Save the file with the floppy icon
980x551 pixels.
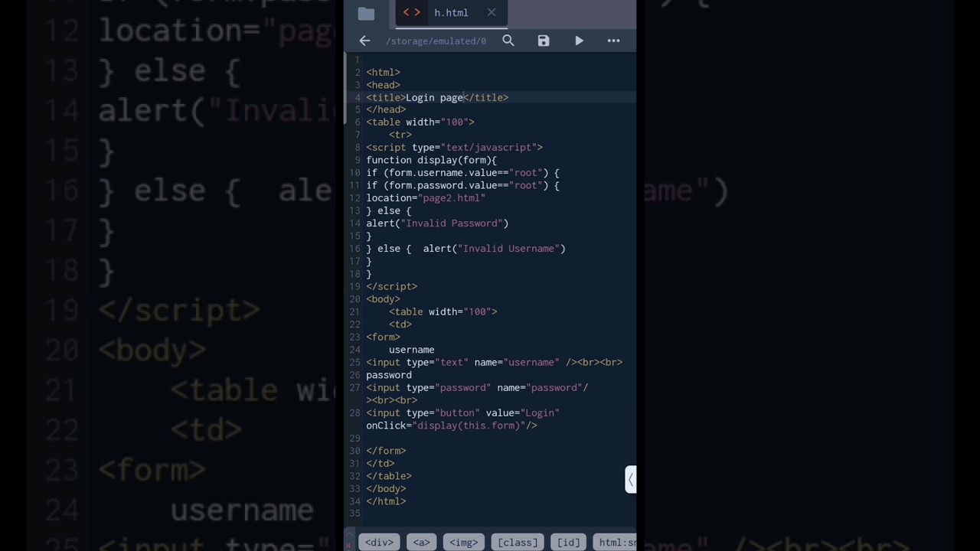coord(544,41)
